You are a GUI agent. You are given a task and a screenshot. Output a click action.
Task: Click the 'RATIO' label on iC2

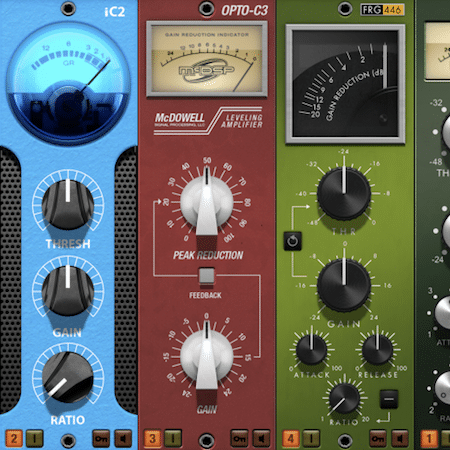68,420
